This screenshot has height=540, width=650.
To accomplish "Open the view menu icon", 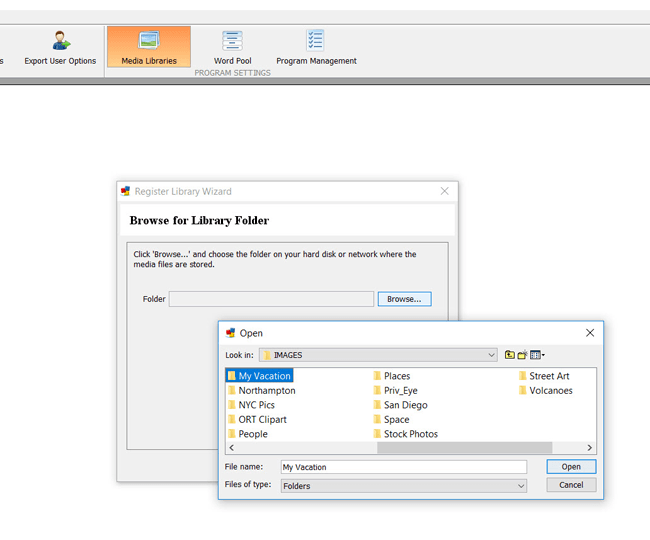I will point(537,355).
